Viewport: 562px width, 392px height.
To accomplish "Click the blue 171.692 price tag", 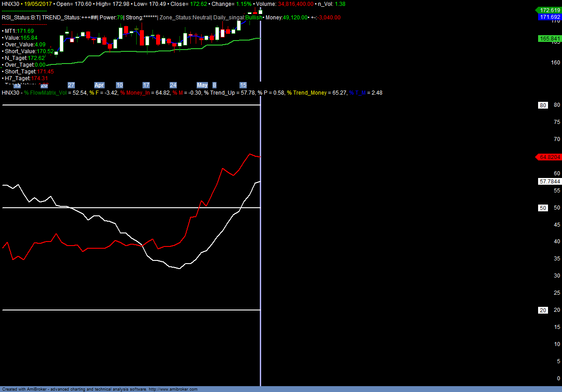I will [x=549, y=17].
